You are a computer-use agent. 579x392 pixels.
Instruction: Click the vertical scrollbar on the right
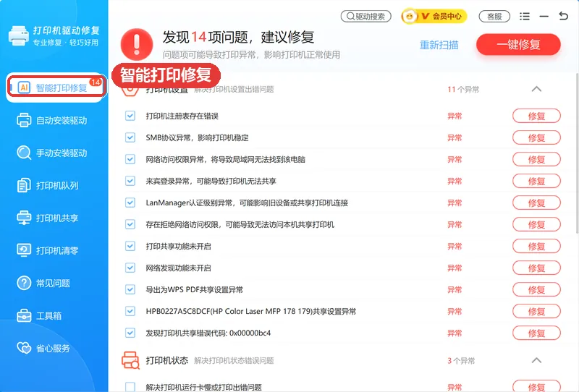click(577, 153)
